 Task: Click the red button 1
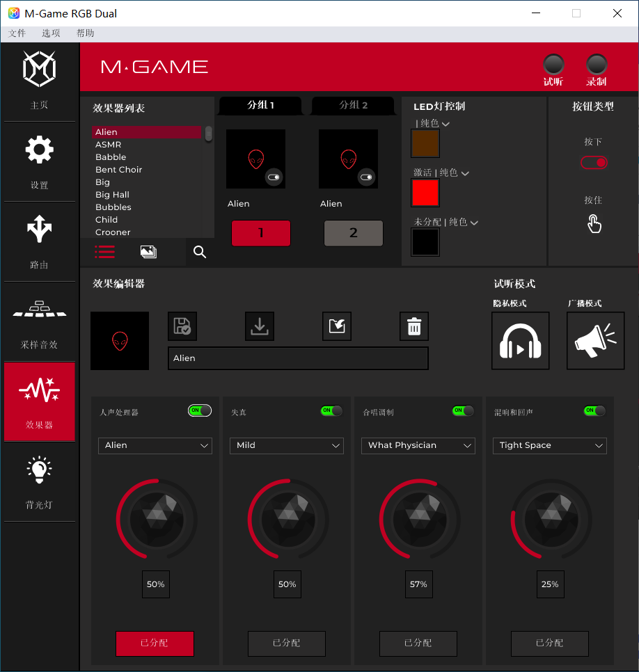(x=261, y=233)
